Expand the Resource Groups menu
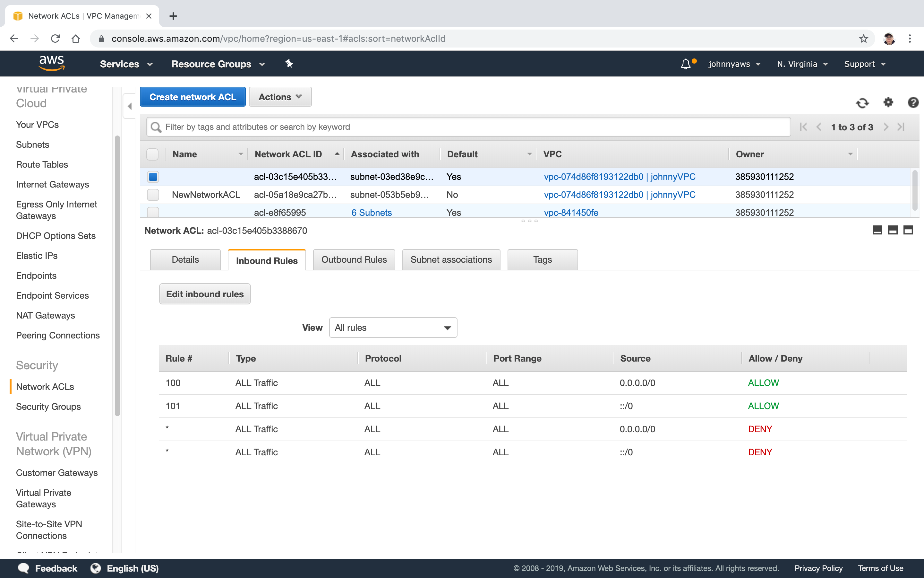This screenshot has width=924, height=578. (218, 64)
